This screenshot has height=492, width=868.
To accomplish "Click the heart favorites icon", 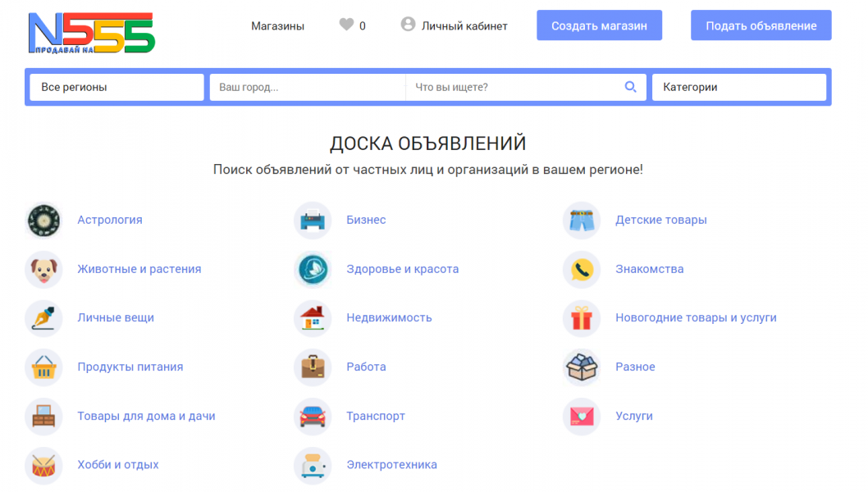I will coord(346,25).
